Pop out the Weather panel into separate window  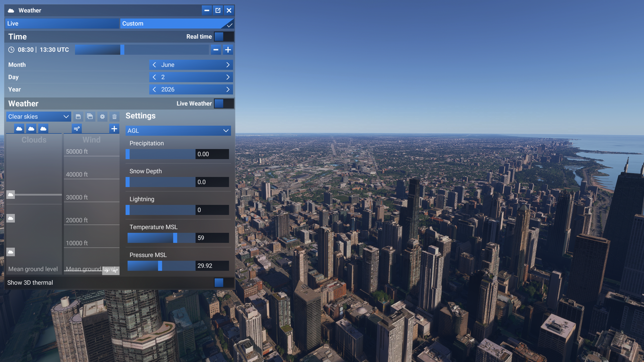[218, 11]
